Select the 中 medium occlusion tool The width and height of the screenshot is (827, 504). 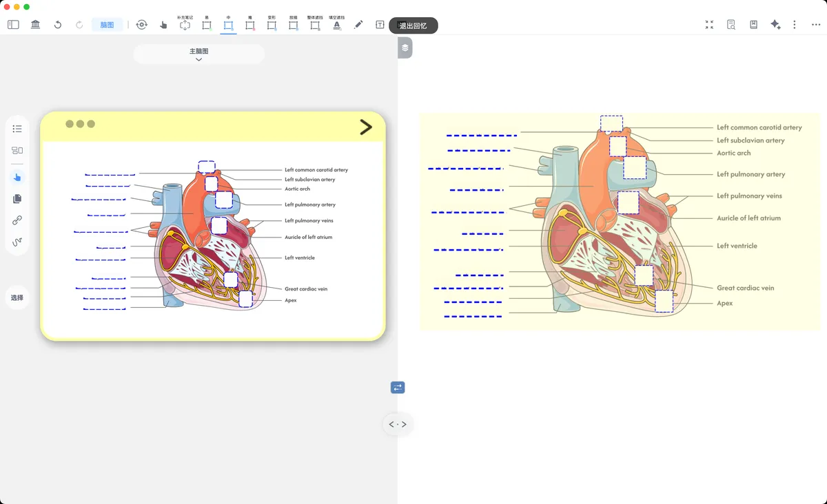pos(228,23)
